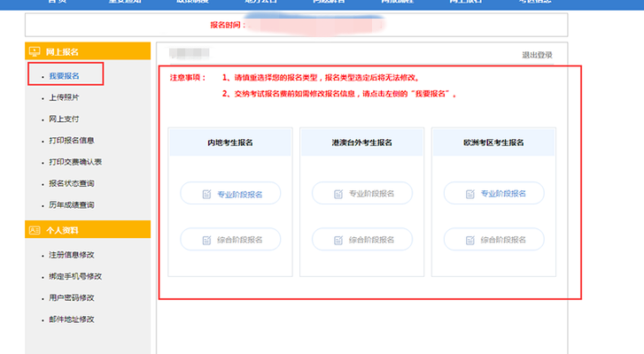Image resolution: width=644 pixels, height=354 pixels.
Task: Go to 网上支付 page
Action: point(66,119)
